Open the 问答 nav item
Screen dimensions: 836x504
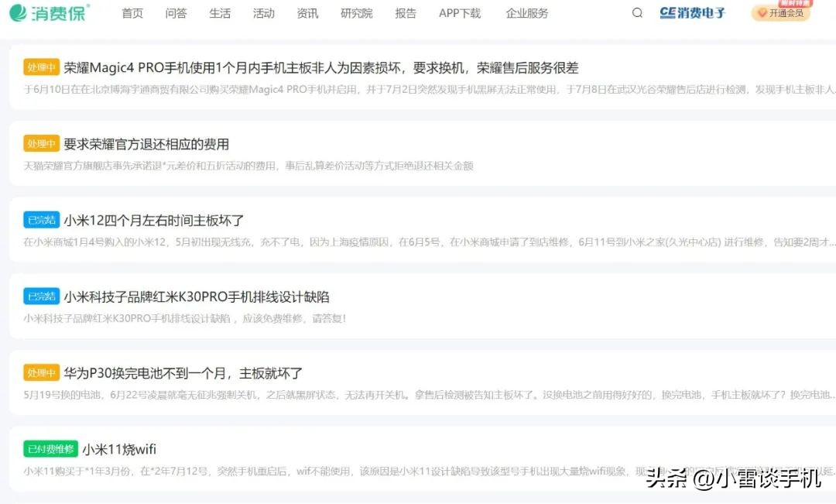tap(176, 13)
